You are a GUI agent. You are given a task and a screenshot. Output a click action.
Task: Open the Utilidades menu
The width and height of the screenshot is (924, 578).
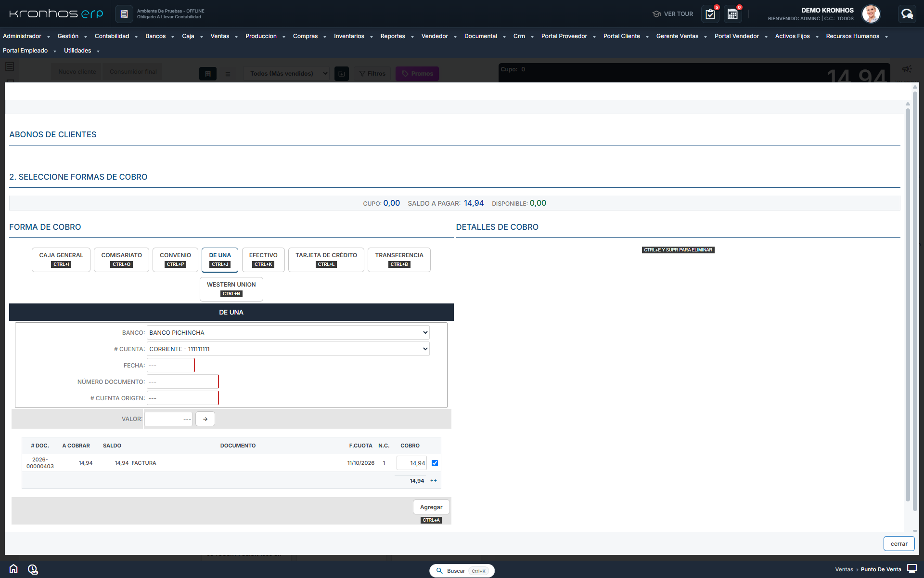click(x=81, y=51)
